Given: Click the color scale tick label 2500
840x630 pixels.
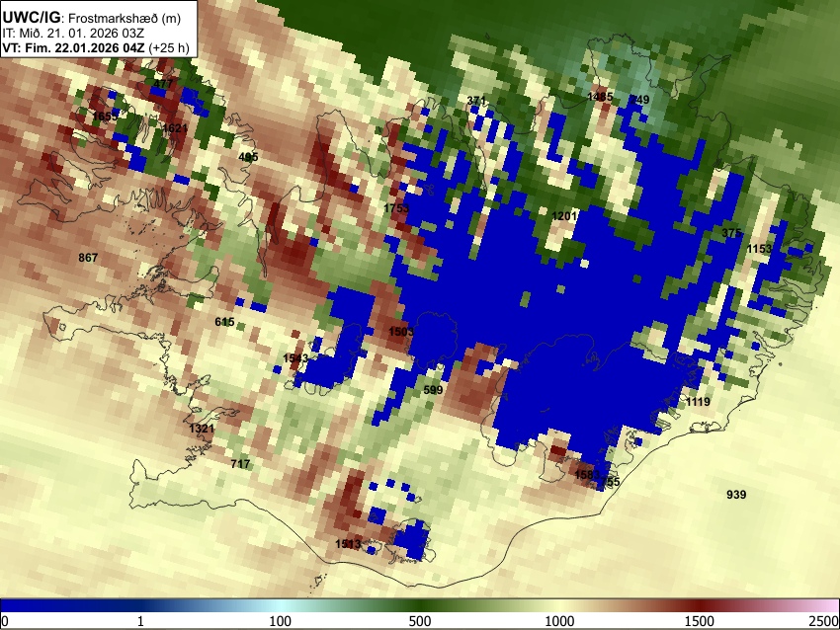Looking at the screenshot, I should pos(824,621).
